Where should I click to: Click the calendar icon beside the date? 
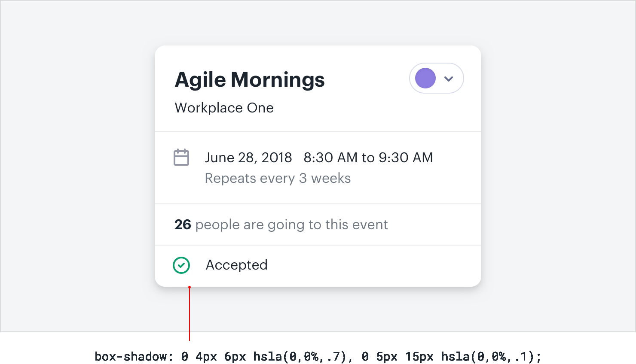click(x=181, y=158)
